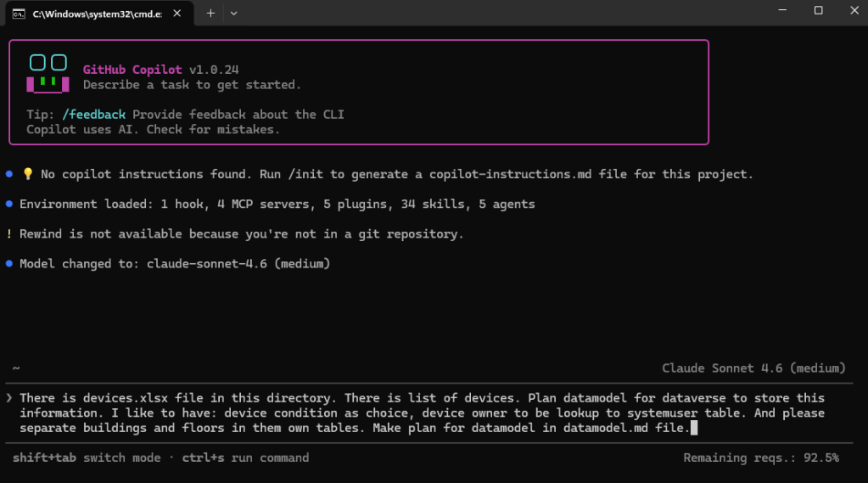Click the GitHub Copilot mascot logo
868x483 pixels.
[x=48, y=73]
